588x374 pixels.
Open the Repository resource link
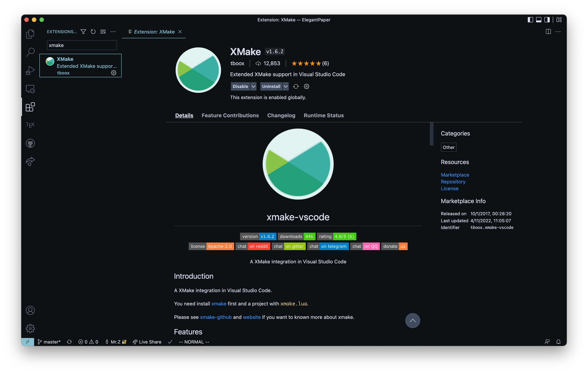pyautogui.click(x=453, y=182)
